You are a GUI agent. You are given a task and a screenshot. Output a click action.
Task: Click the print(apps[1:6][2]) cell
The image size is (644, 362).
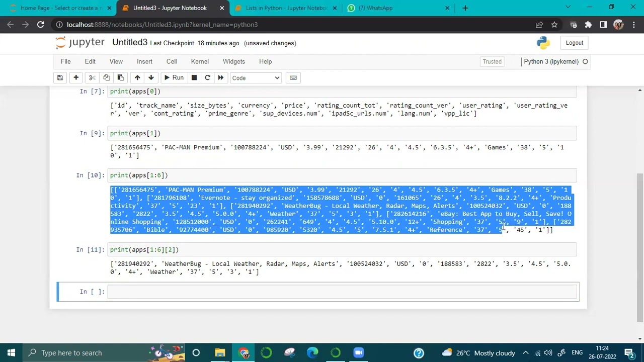pyautogui.click(x=342, y=249)
